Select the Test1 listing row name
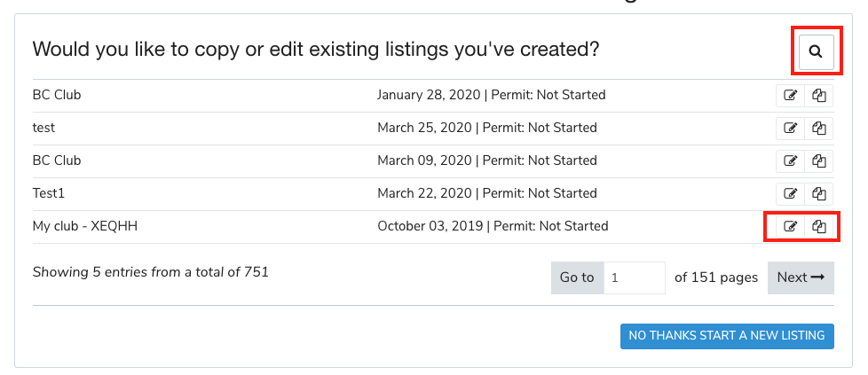Viewport: 868px width, 375px height. 50,193
